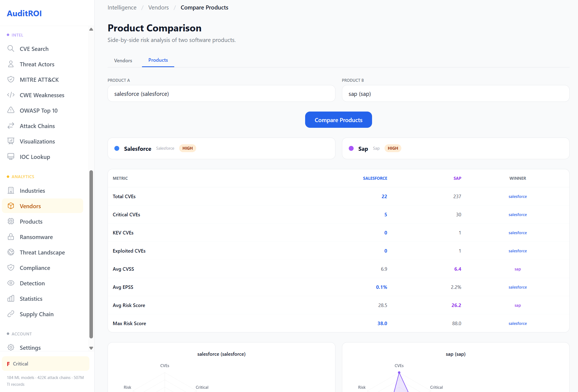Open the Visualizations panel

37,141
